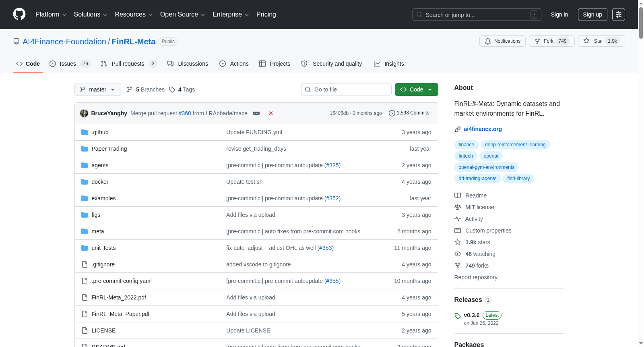View the MIT license scale icon
Image resolution: width=644 pixels, height=347 pixels.
(x=458, y=207)
